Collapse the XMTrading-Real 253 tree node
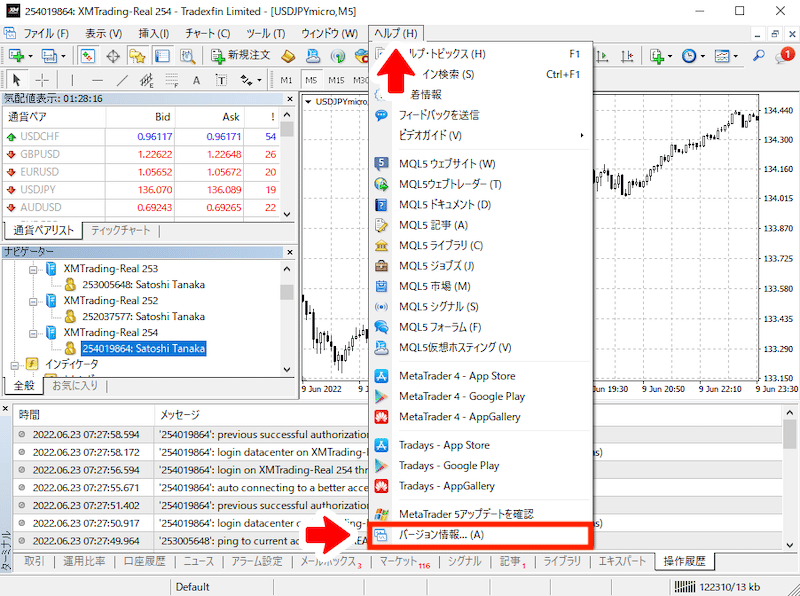The width and height of the screenshot is (800, 596). coord(33,269)
